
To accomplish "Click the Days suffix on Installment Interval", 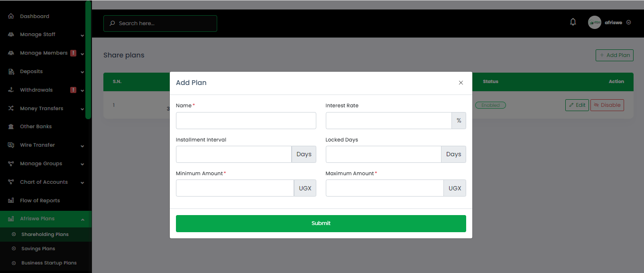I will click(304, 154).
